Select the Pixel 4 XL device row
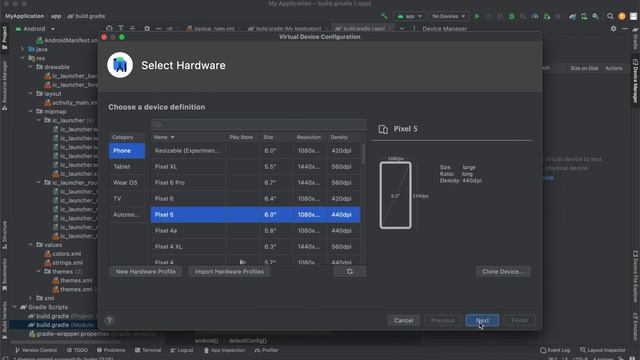The height and width of the screenshot is (360, 640). pyautogui.click(x=256, y=247)
